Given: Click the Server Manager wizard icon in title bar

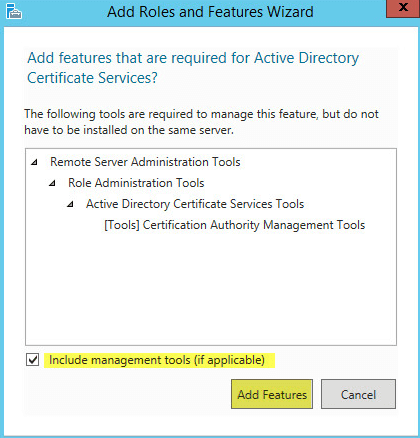Looking at the screenshot, I should coord(14,11).
